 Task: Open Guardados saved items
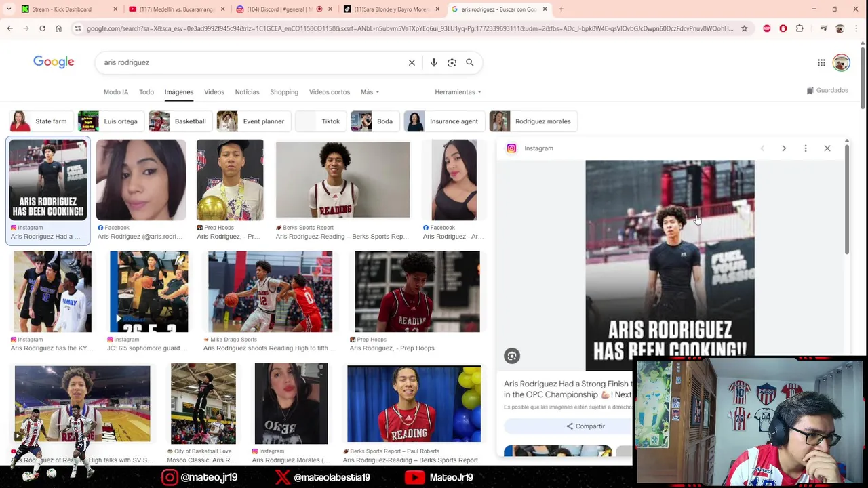pyautogui.click(x=827, y=90)
